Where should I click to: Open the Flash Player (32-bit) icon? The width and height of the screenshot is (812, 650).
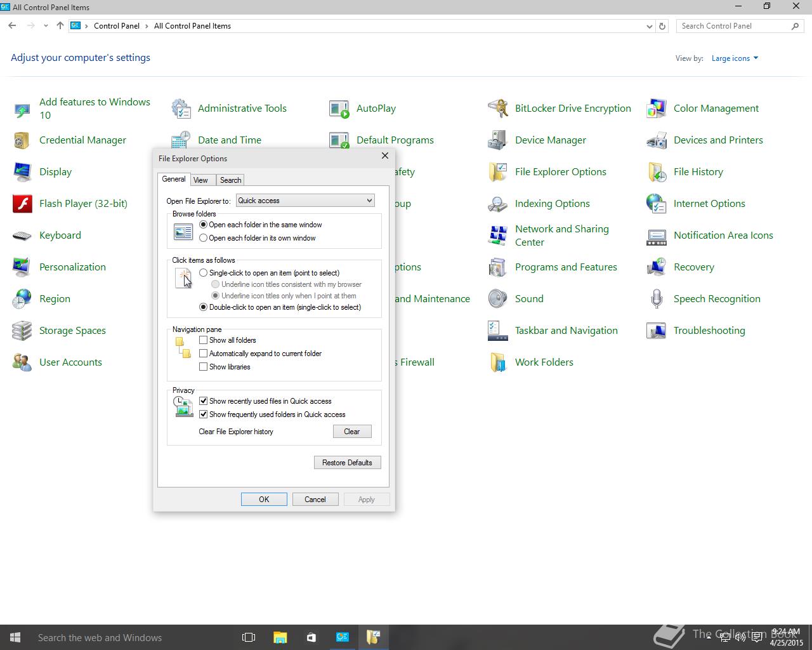22,204
